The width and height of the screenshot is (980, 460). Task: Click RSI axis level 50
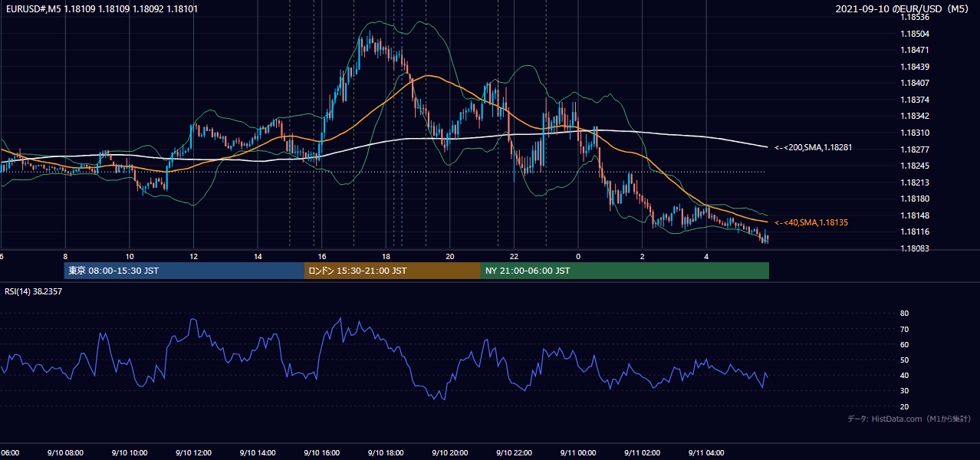(905, 360)
